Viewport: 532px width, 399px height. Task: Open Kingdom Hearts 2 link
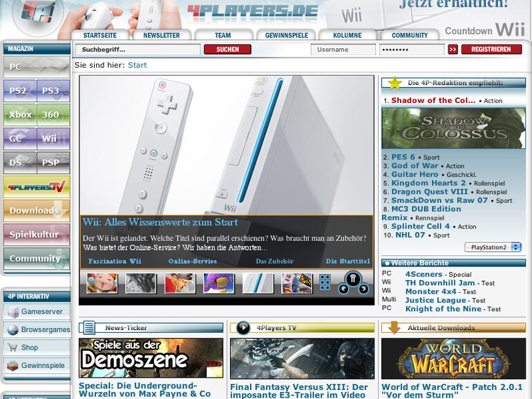pos(428,183)
